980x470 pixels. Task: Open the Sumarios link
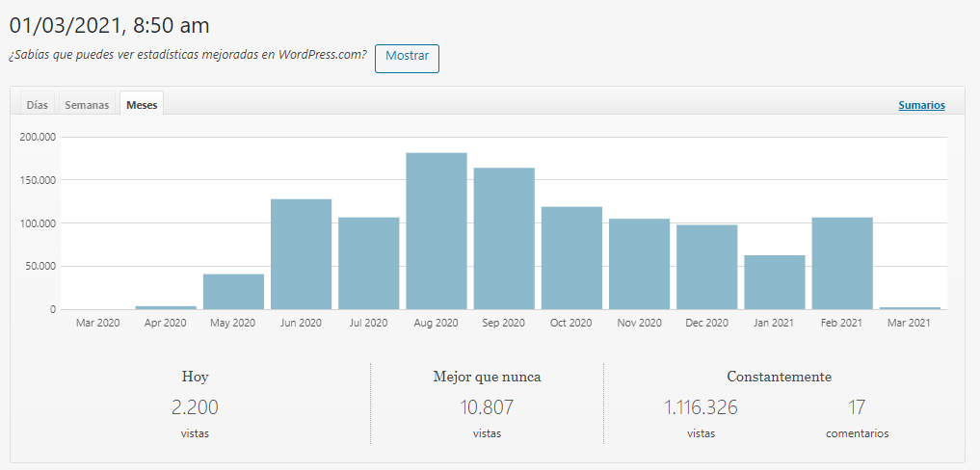921,105
